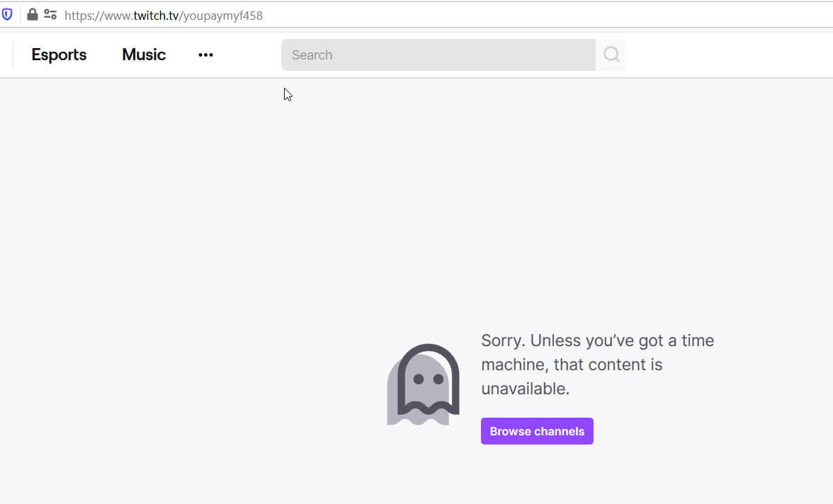
Task: Focus the Twitch Search input field
Action: [438, 55]
